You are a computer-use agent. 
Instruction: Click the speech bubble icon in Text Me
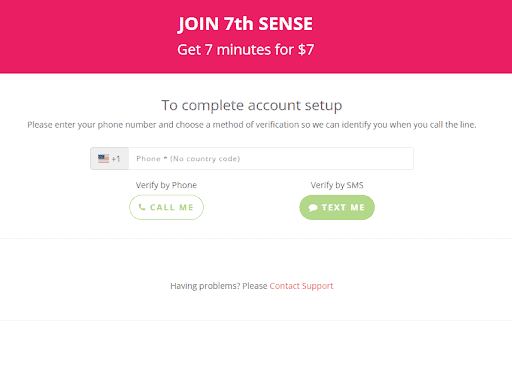click(x=313, y=208)
